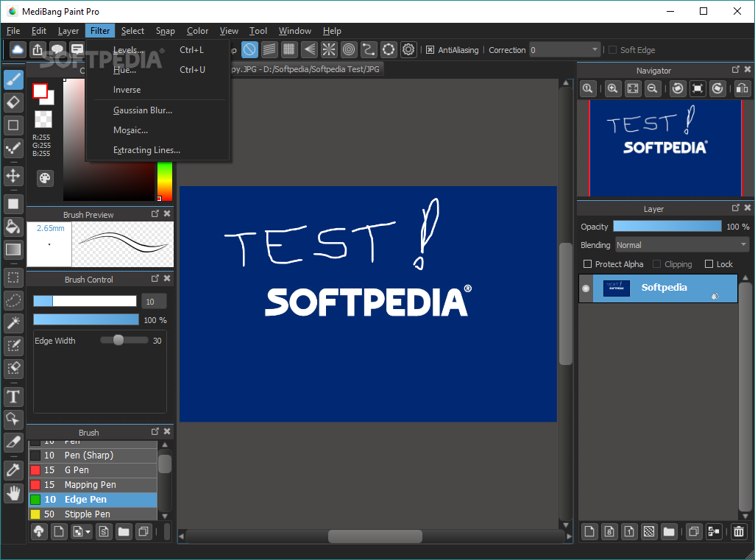Click the brush size value field
The image size is (755, 560).
[x=154, y=302]
